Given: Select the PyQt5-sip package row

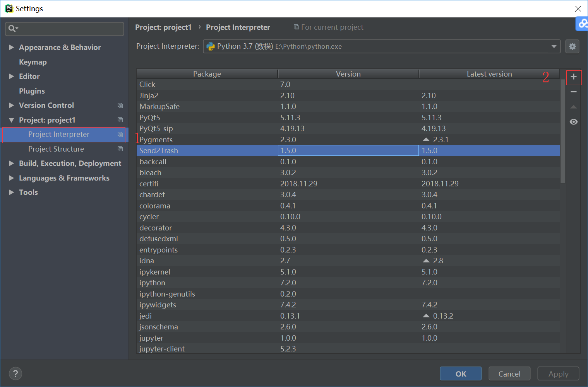Looking at the screenshot, I should coord(348,129).
